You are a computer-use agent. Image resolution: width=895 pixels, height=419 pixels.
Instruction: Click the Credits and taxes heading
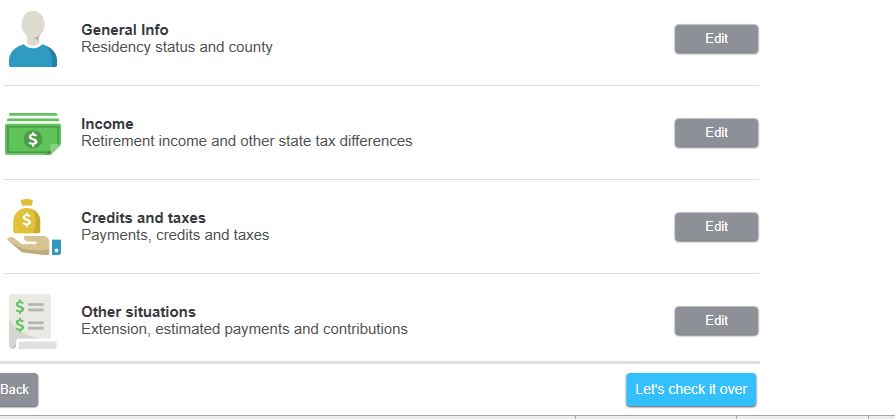pos(143,218)
